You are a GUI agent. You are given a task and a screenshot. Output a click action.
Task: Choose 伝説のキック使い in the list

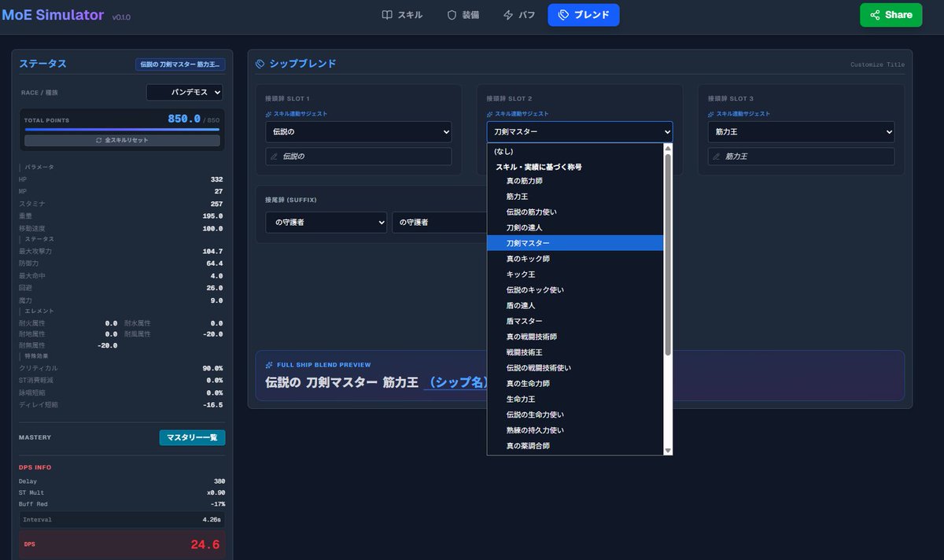click(x=576, y=290)
